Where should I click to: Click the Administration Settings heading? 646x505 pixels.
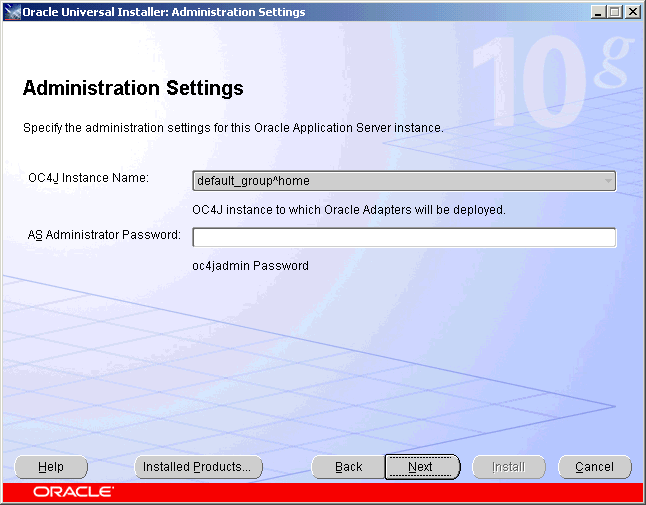[133, 88]
